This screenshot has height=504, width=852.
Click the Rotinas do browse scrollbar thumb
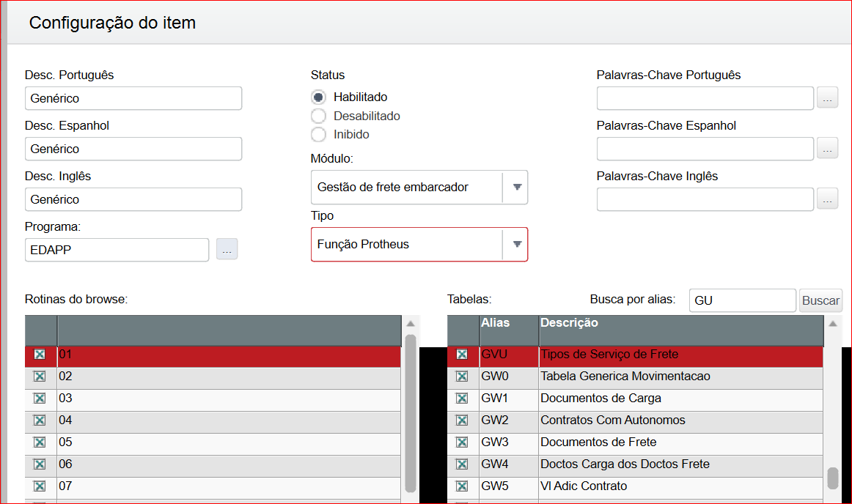(x=411, y=412)
